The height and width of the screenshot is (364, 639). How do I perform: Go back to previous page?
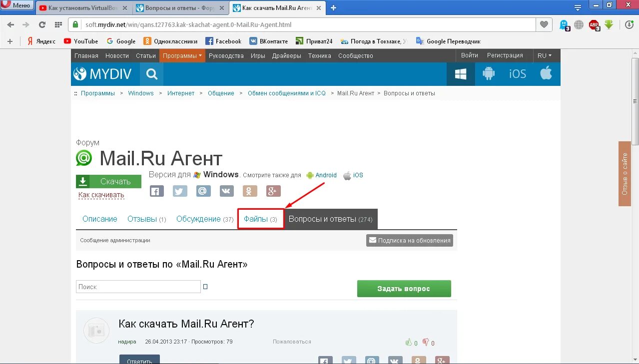10,24
